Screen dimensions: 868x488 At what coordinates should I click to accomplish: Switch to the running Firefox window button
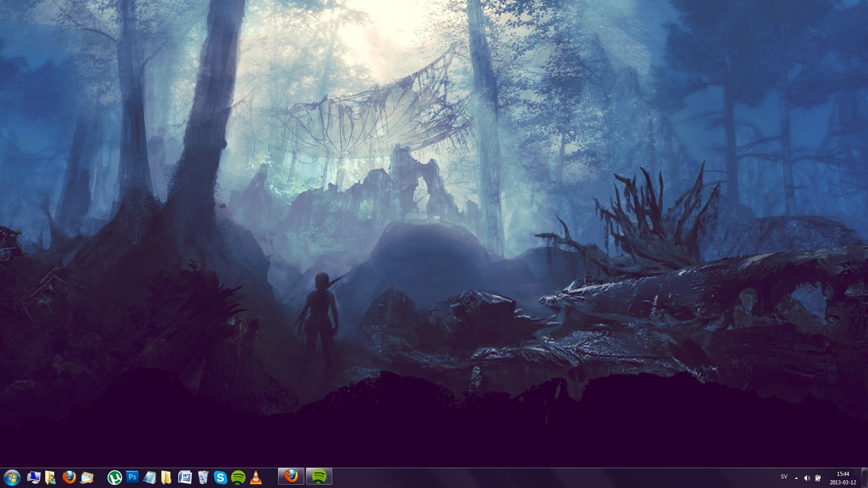pyautogui.click(x=291, y=477)
